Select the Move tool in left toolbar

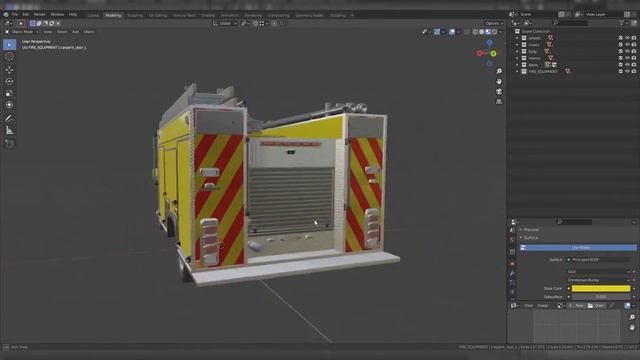point(9,70)
